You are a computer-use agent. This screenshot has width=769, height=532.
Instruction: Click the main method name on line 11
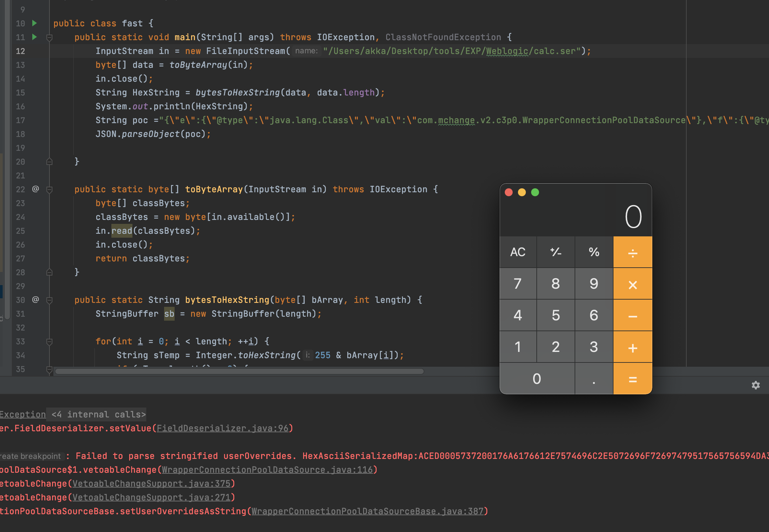185,37
